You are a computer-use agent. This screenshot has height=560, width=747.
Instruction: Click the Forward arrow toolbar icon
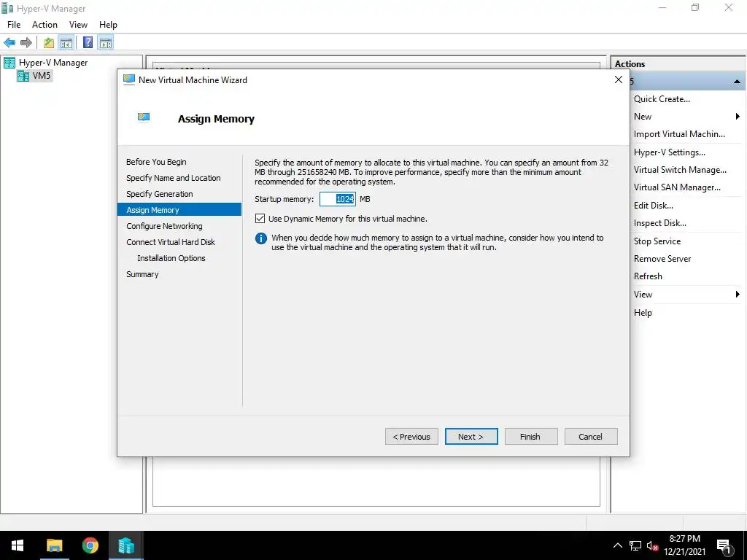click(x=26, y=43)
